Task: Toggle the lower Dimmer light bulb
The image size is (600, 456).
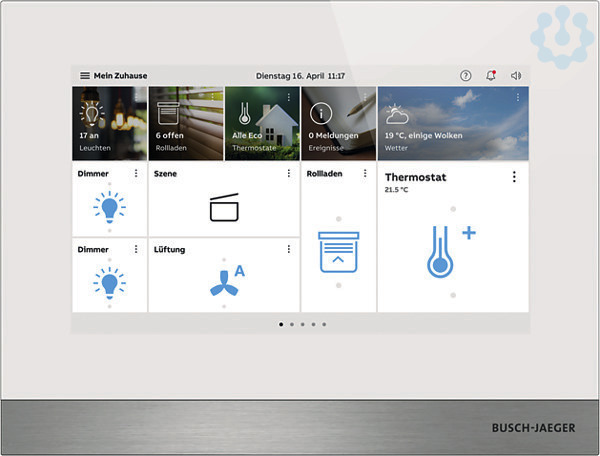Action: point(109,282)
